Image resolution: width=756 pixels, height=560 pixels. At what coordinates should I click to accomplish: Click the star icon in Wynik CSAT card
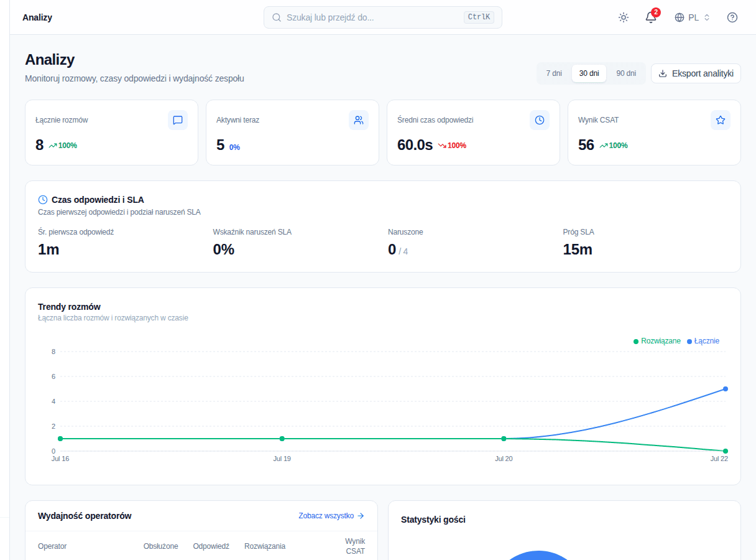pos(721,120)
